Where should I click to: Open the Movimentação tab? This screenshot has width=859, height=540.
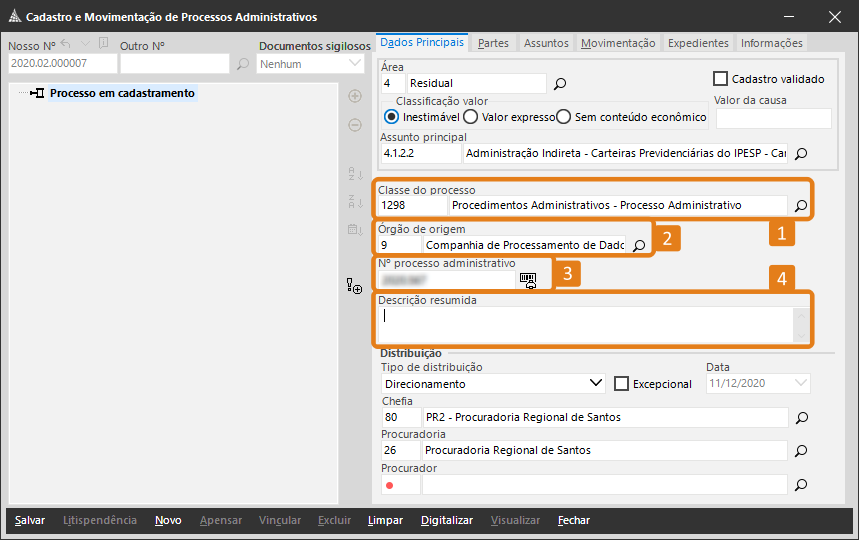pos(618,43)
